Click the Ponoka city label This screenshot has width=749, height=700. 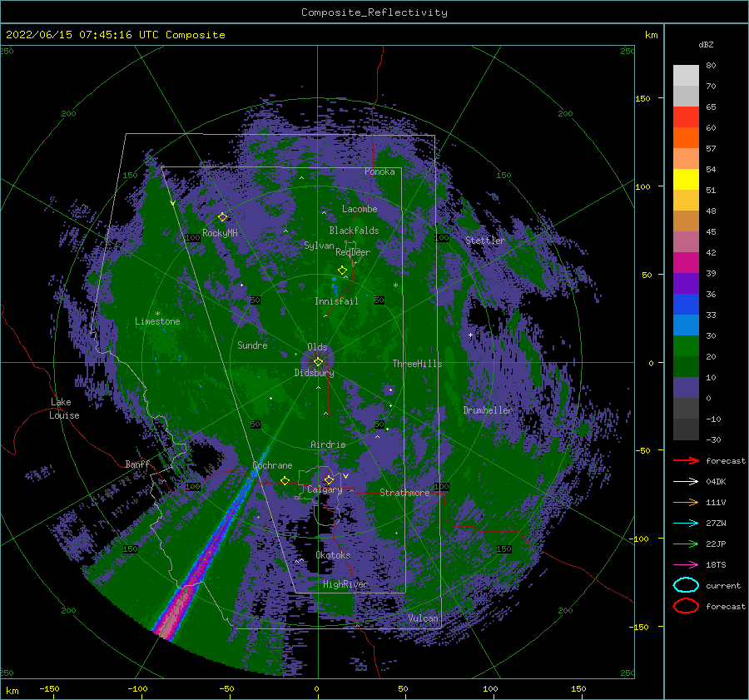coord(379,171)
